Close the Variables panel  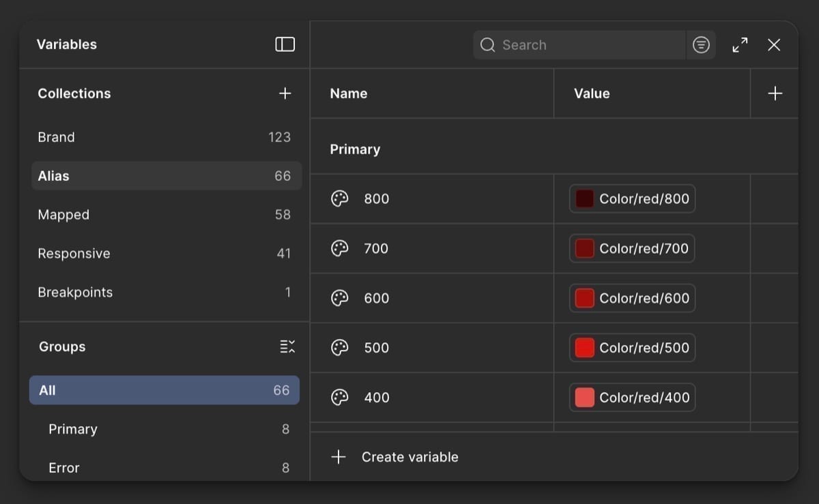(774, 45)
